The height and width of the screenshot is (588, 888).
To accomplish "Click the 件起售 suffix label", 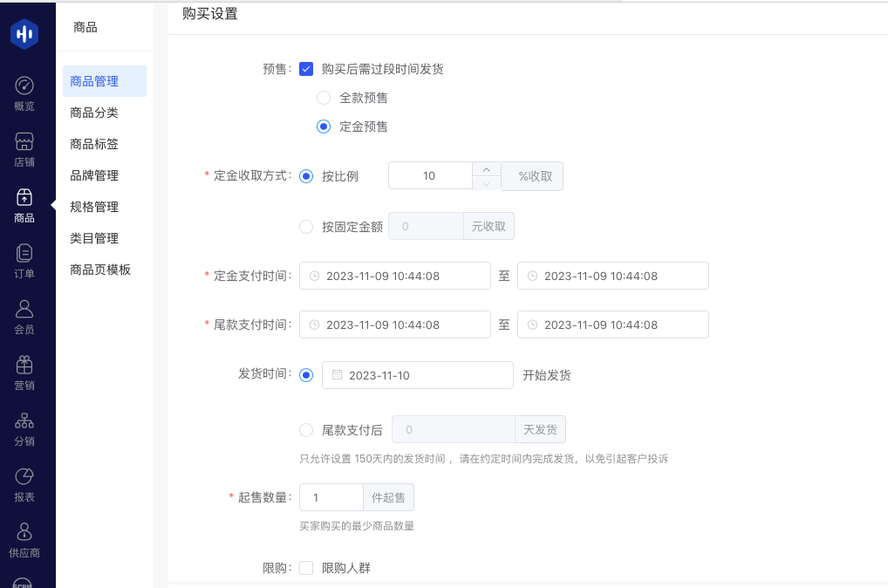I will coord(388,497).
